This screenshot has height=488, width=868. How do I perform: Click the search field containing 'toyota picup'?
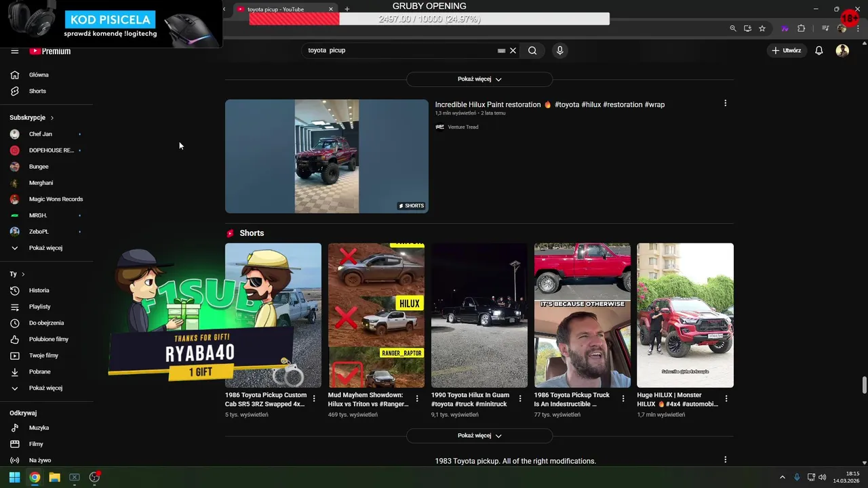click(400, 50)
